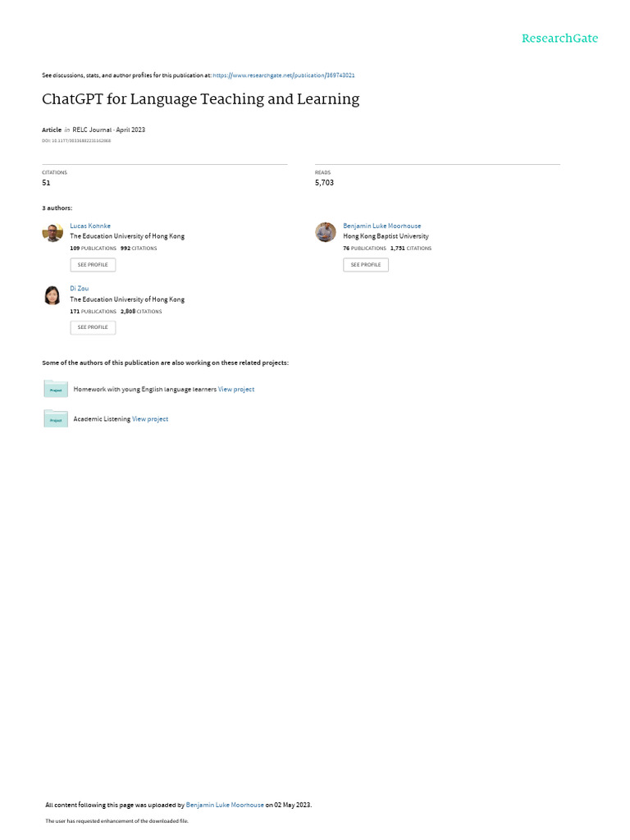The height and width of the screenshot is (840, 630).
Task: Open Di Zou's profile photo
Action: [52, 295]
